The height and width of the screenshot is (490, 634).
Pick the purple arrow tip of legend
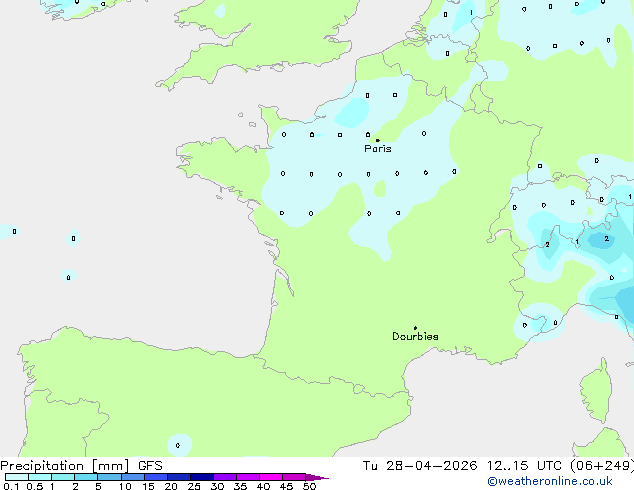pos(317,477)
